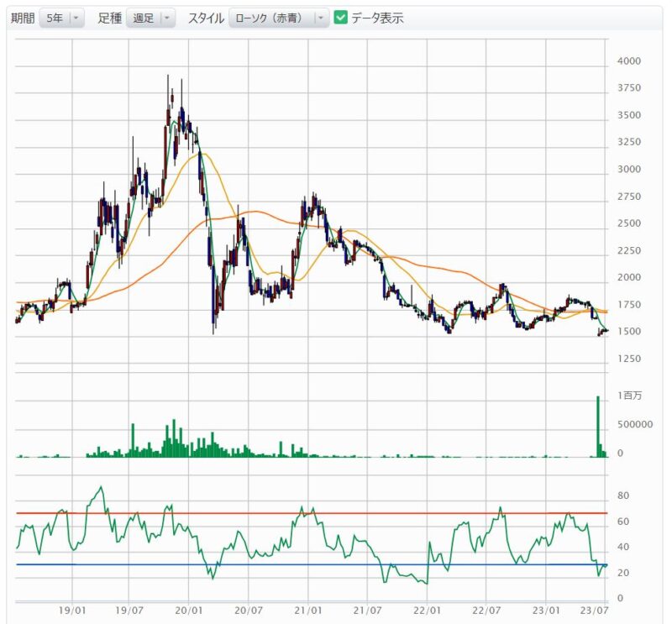The image size is (672, 624).
Task: Click the 2750 price axis label
Action: coord(628,197)
